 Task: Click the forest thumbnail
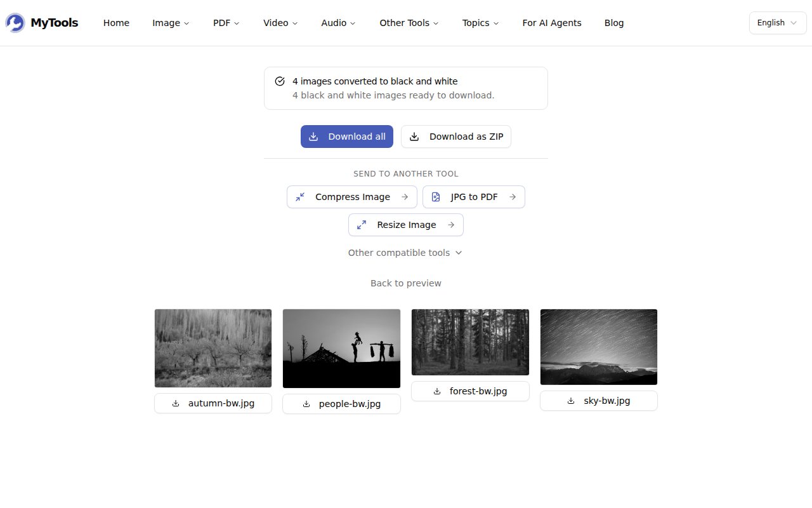tap(470, 342)
